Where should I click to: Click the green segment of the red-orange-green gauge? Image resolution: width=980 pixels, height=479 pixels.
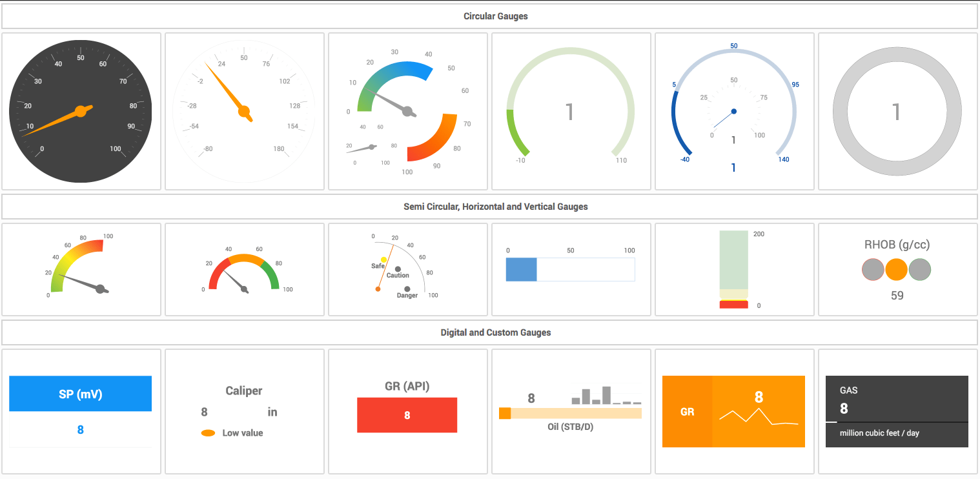click(272, 274)
